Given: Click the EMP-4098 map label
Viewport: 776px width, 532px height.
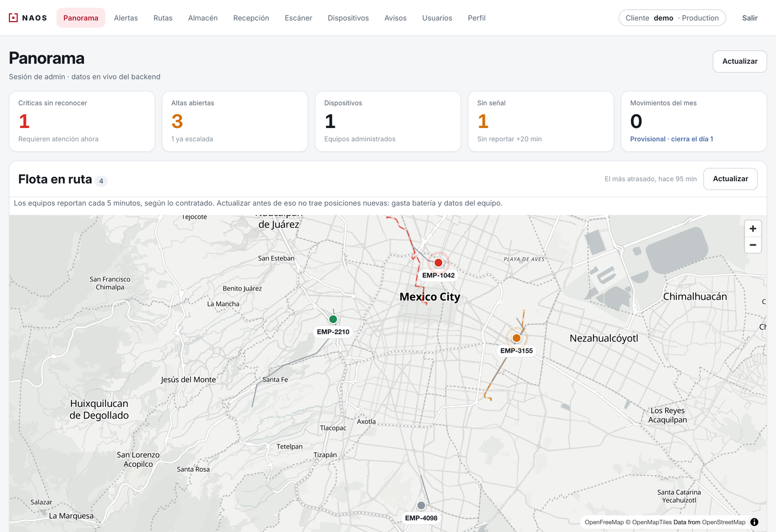Looking at the screenshot, I should pos(421,518).
